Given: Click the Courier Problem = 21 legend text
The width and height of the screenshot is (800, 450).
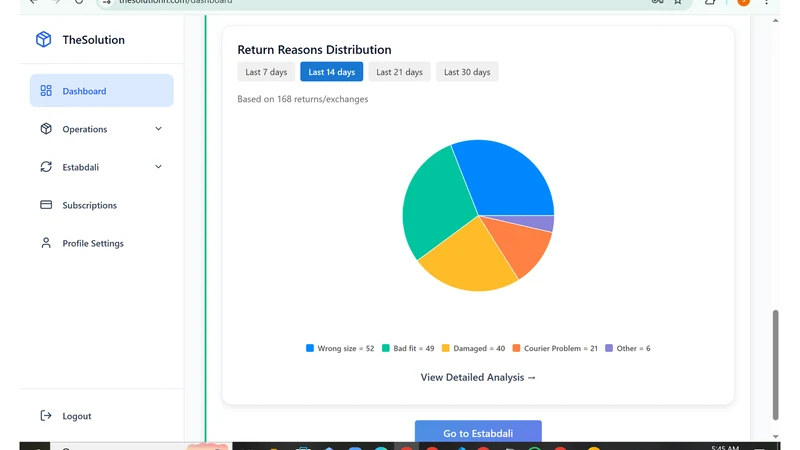Looking at the screenshot, I should 561,348.
